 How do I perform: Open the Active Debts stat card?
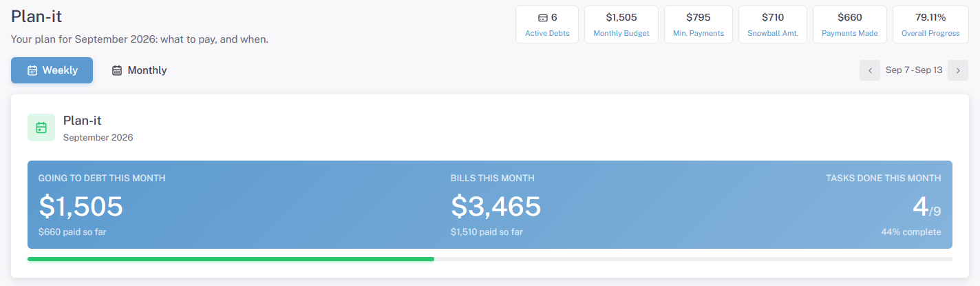point(547,24)
